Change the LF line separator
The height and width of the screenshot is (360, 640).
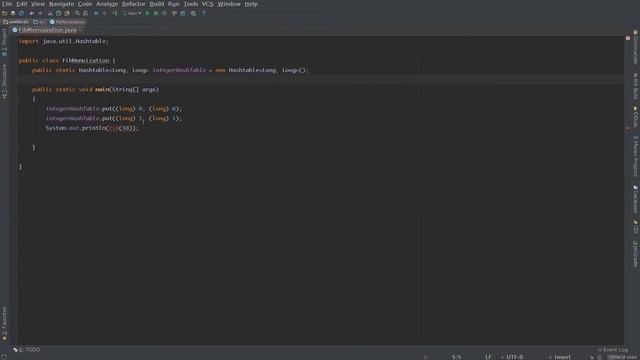coord(488,357)
